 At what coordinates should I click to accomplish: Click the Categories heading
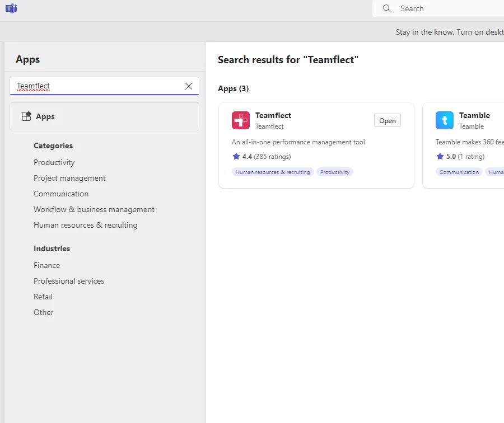coord(53,145)
